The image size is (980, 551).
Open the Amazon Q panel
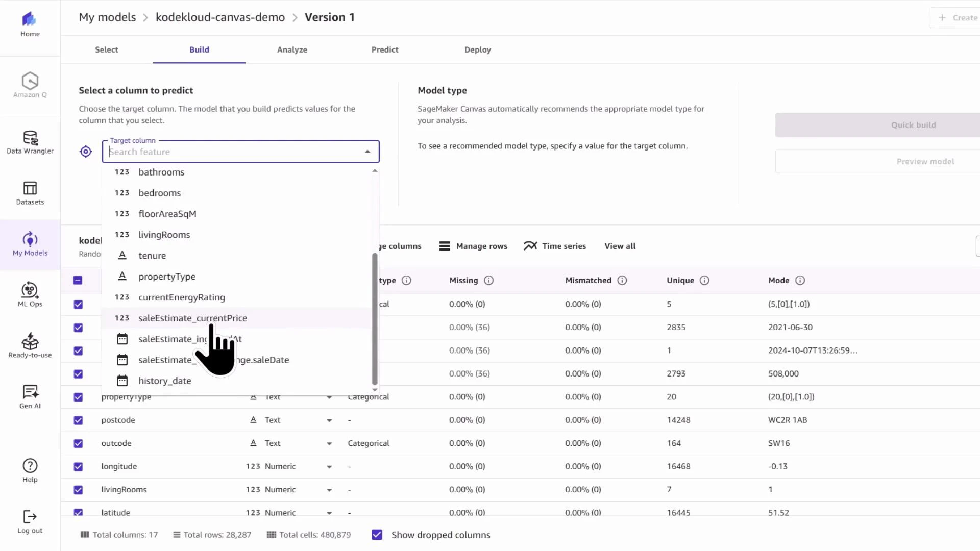coord(30,85)
